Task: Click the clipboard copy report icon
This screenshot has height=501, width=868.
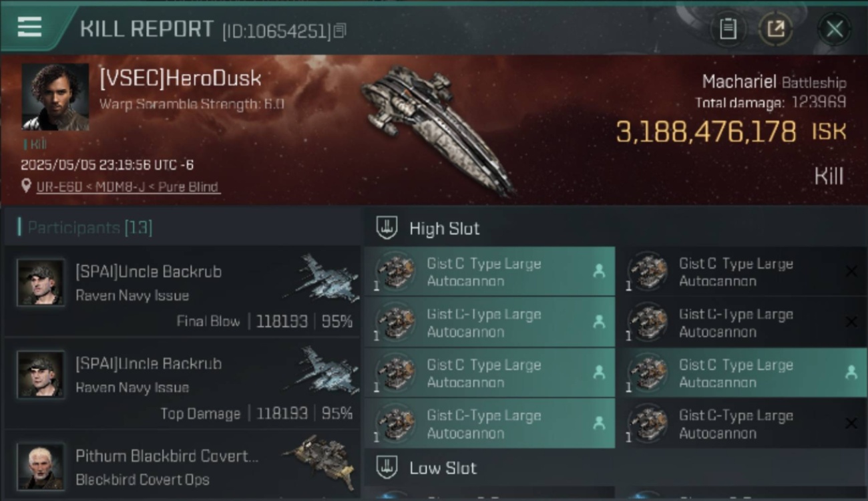Action: (x=728, y=29)
